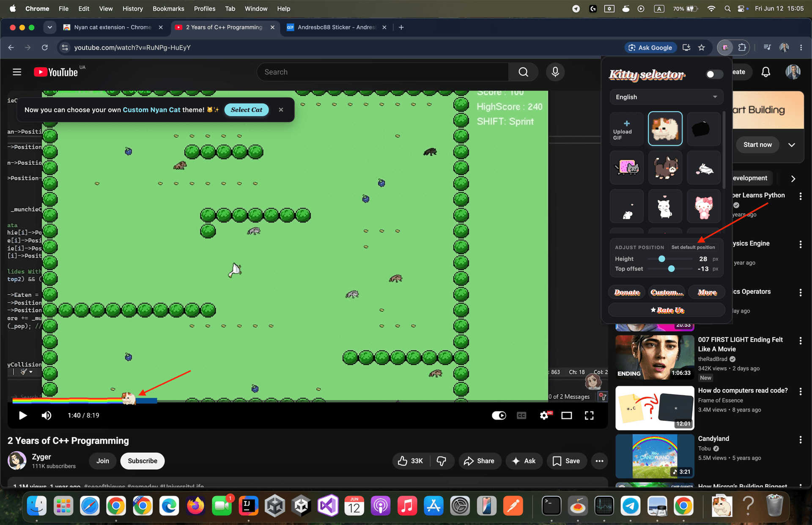Bookmark this page with the star icon
This screenshot has width=812, height=525.
point(702,47)
